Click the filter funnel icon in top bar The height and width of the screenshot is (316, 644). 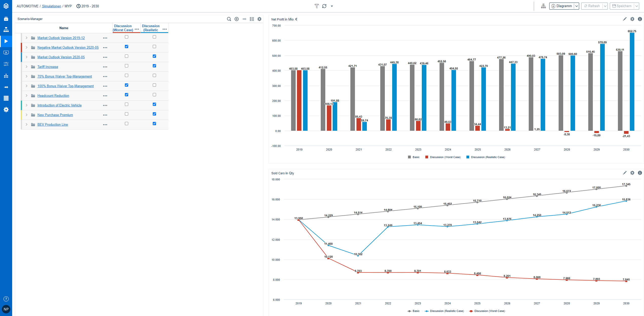click(316, 6)
